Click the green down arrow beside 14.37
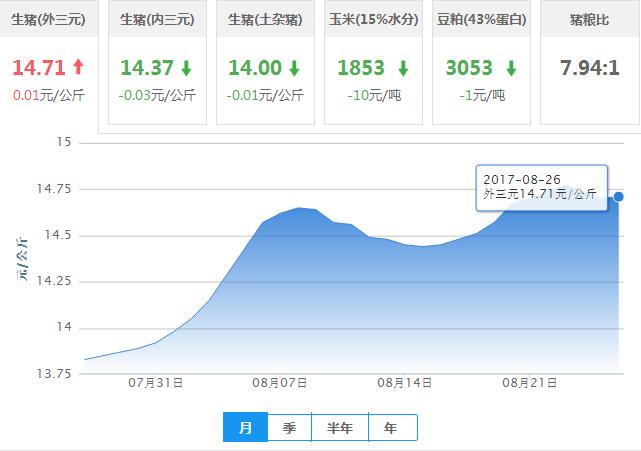641x451 pixels. (186, 68)
